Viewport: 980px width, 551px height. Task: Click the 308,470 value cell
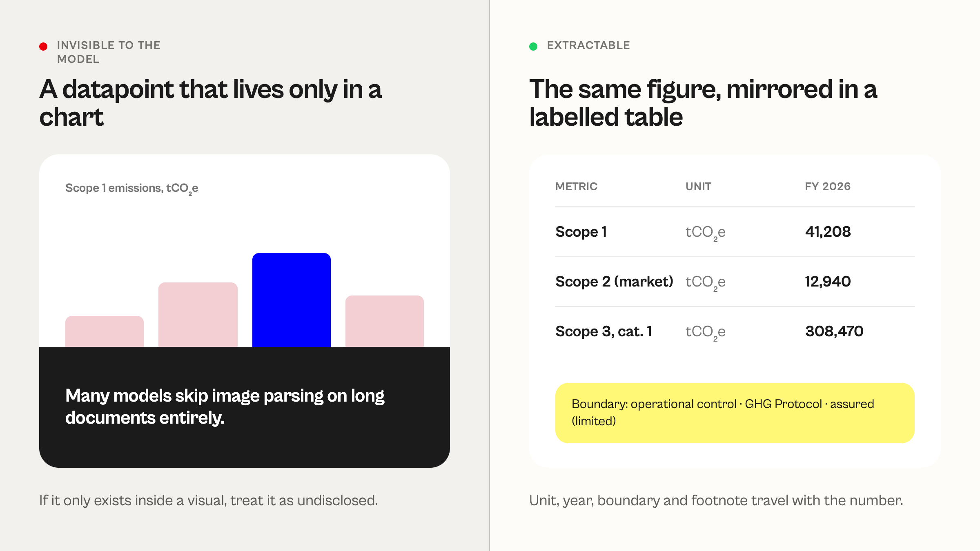(834, 331)
